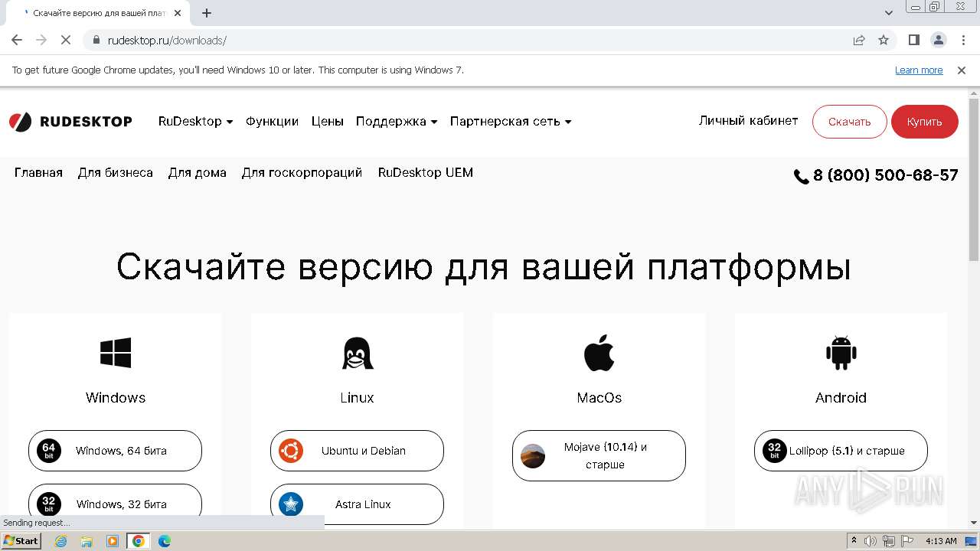Click action center flag icon

[907, 541]
